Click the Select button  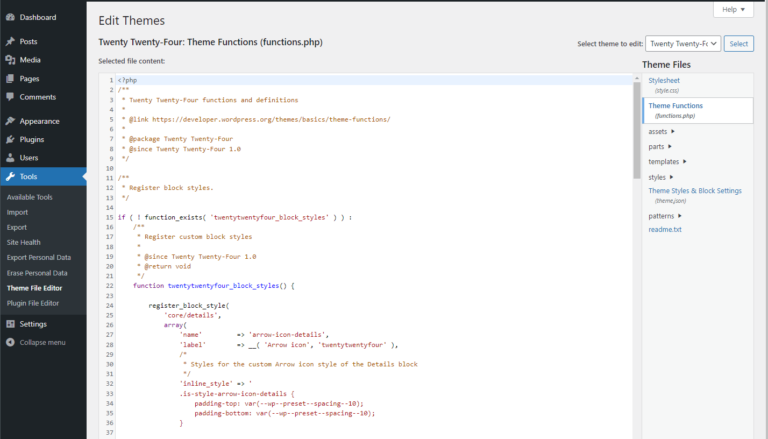tap(738, 44)
